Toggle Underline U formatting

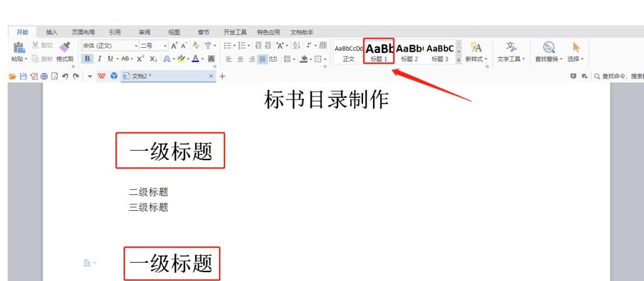coord(110,59)
